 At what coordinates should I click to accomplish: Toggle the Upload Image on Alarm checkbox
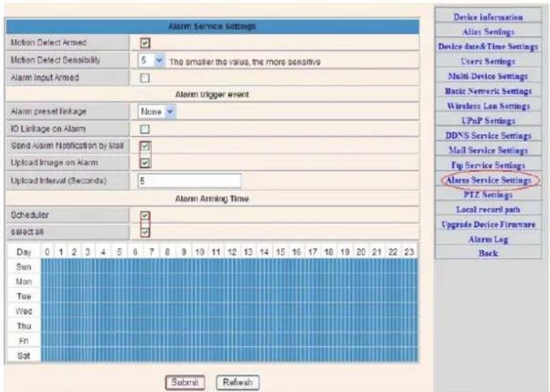(x=145, y=163)
